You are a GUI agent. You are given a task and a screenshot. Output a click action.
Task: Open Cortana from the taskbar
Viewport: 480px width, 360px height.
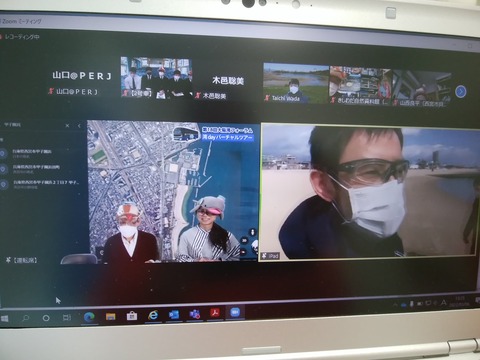pyautogui.click(x=46, y=318)
